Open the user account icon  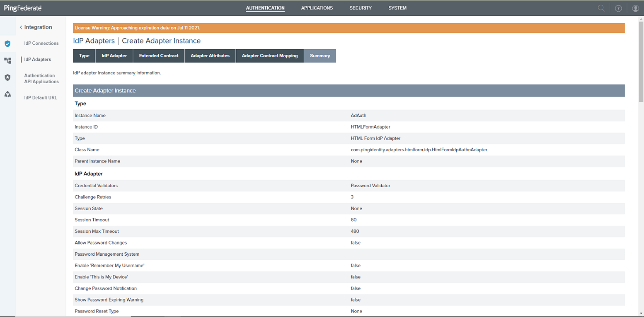(x=636, y=8)
